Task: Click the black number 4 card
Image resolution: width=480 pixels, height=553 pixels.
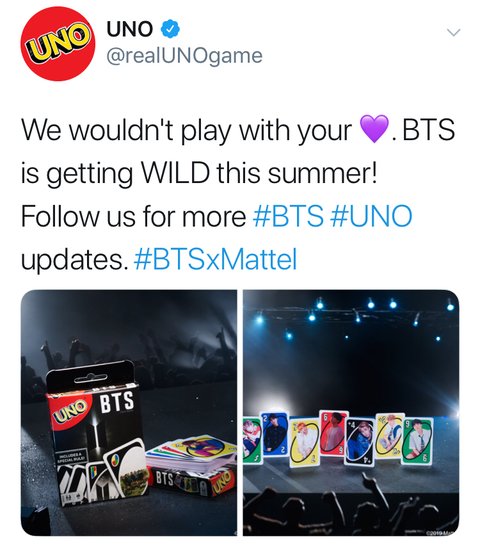Action: pyautogui.click(x=360, y=442)
